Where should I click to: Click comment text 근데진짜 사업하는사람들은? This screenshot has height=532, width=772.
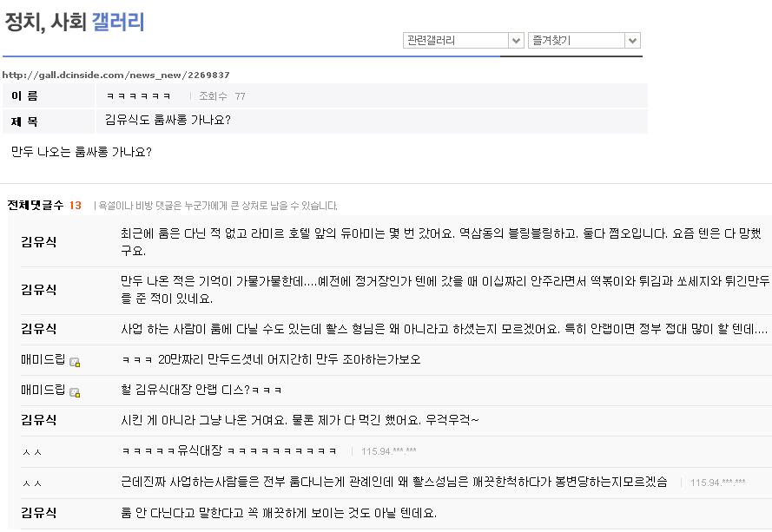[x=394, y=482]
